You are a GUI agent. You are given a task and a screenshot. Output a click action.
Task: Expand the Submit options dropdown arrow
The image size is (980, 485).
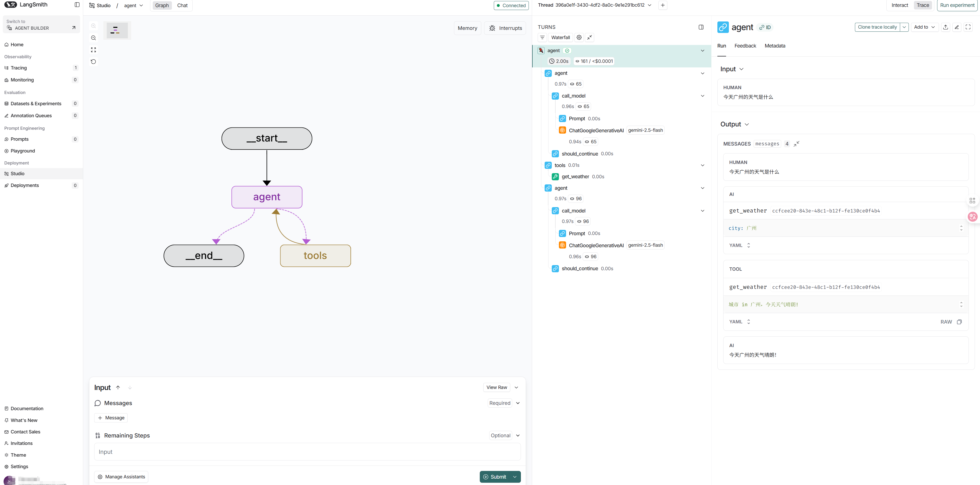point(515,477)
